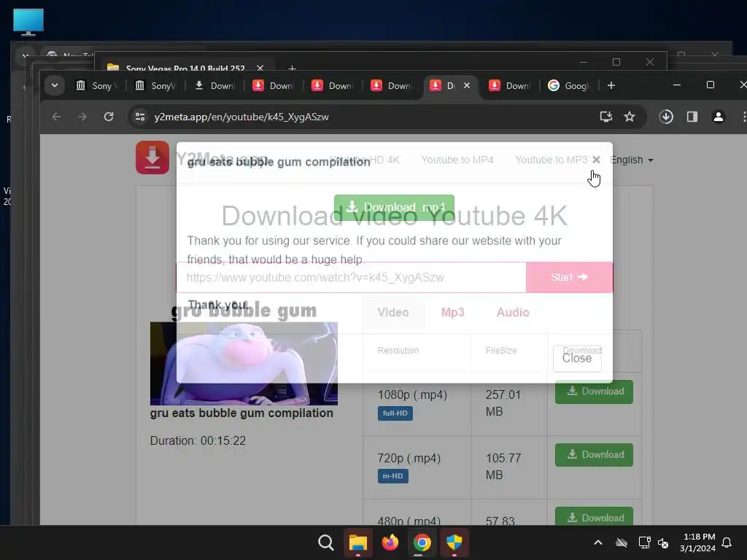Open Chrome downloads icon
The height and width of the screenshot is (560, 747).
[666, 117]
